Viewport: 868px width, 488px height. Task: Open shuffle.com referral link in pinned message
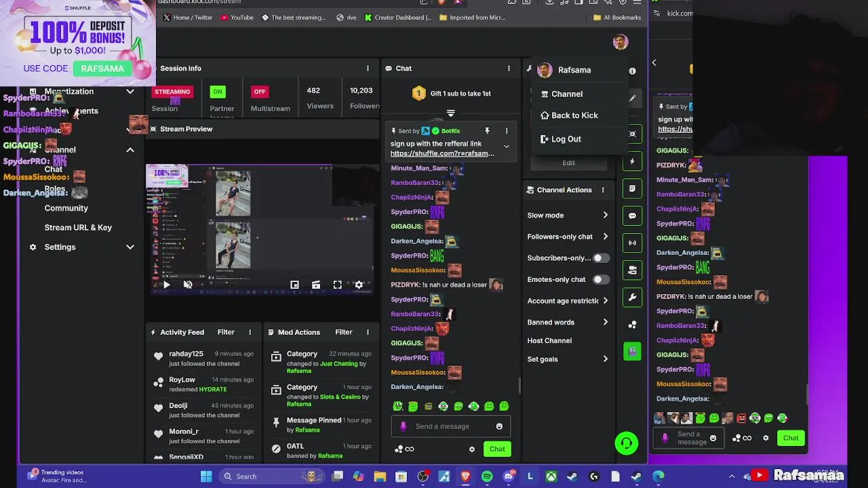pyautogui.click(x=442, y=154)
